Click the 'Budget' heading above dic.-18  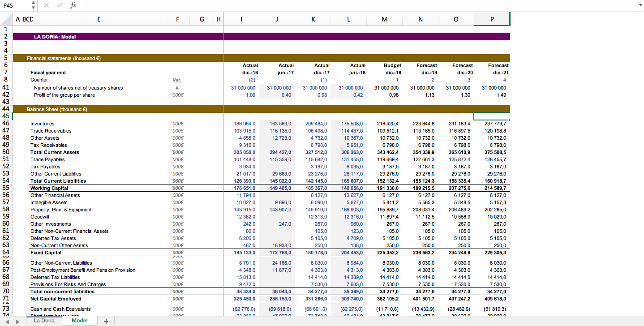pyautogui.click(x=392, y=65)
